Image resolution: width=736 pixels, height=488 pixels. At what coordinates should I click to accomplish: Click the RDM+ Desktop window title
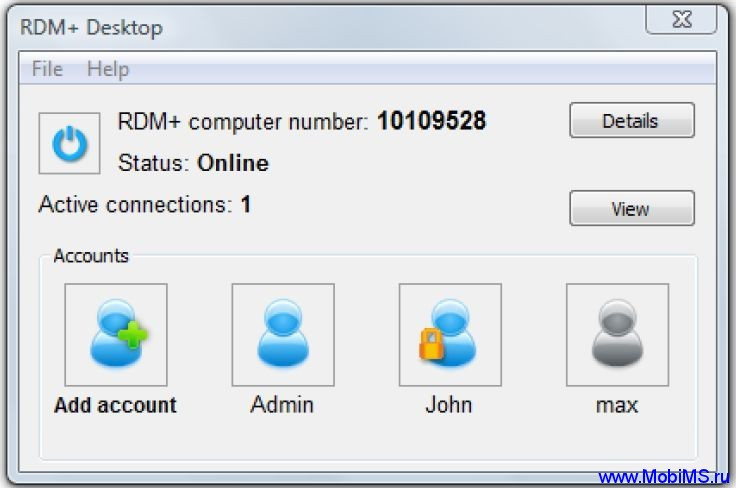click(x=92, y=28)
